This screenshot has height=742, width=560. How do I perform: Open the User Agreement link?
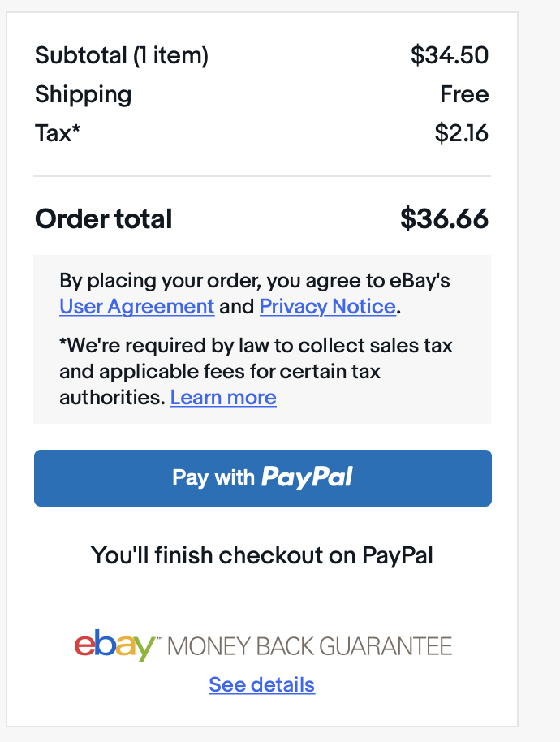click(136, 307)
